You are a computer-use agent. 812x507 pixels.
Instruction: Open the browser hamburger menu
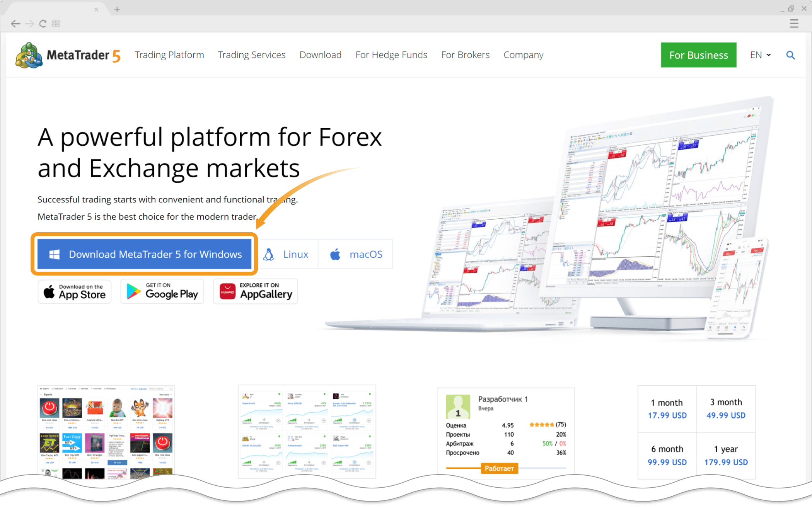pos(794,24)
